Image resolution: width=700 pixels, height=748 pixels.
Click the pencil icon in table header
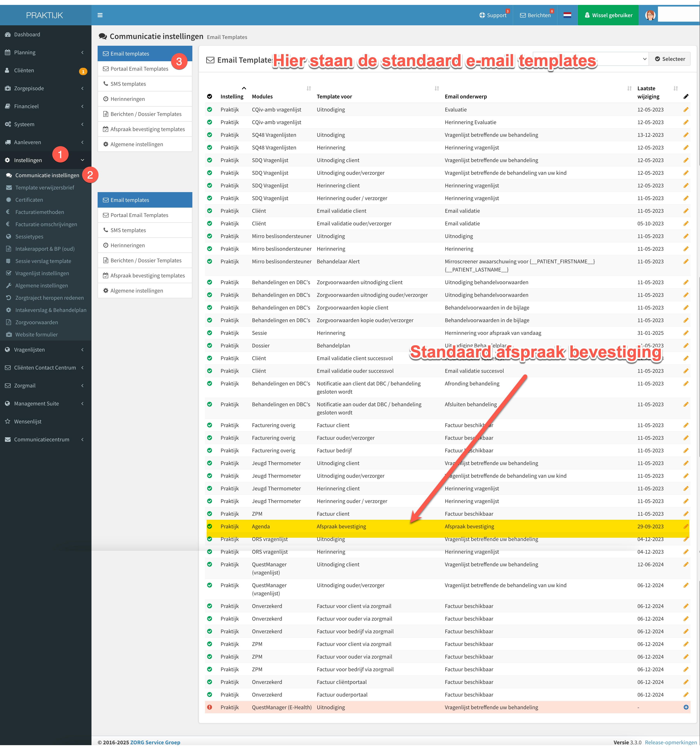pos(686,97)
